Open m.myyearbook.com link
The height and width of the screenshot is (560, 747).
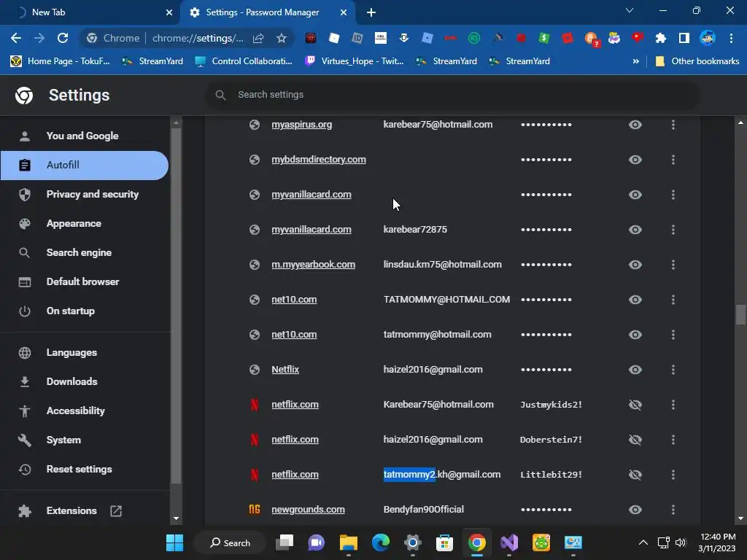pos(313,265)
